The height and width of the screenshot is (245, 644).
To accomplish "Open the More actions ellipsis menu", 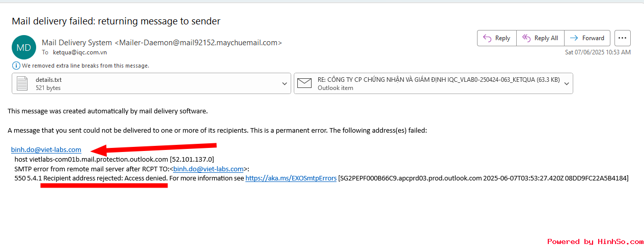I will (x=623, y=38).
